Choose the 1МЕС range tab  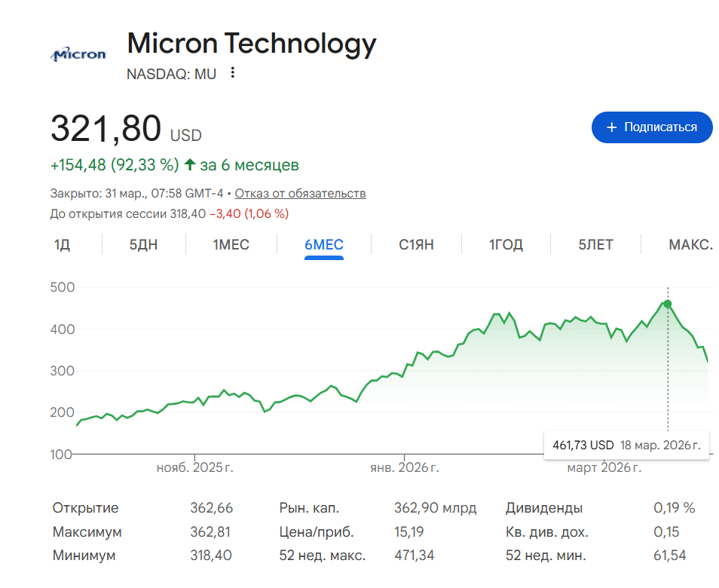pos(231,245)
